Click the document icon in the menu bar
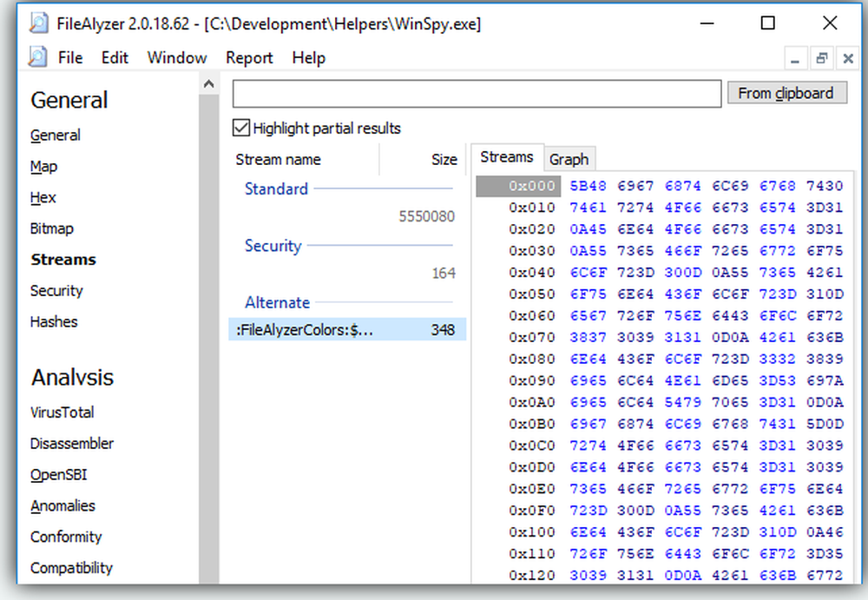Viewport: 868px width, 600px height. click(37, 57)
